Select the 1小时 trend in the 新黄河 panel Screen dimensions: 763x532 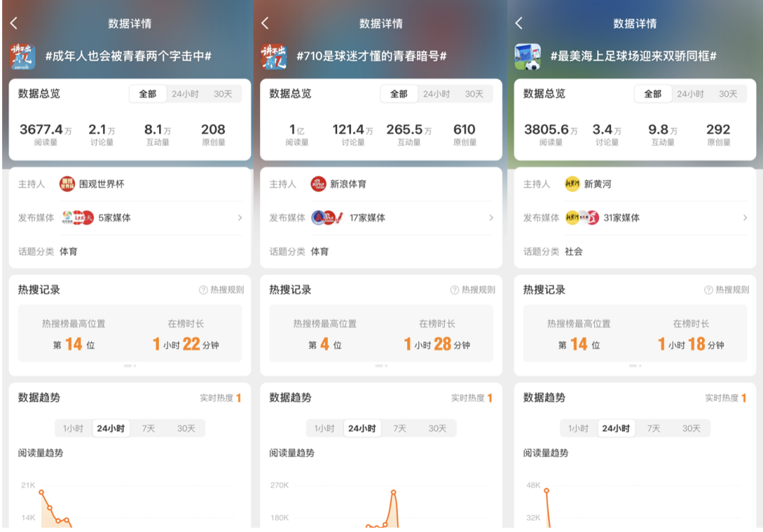pyautogui.click(x=578, y=428)
